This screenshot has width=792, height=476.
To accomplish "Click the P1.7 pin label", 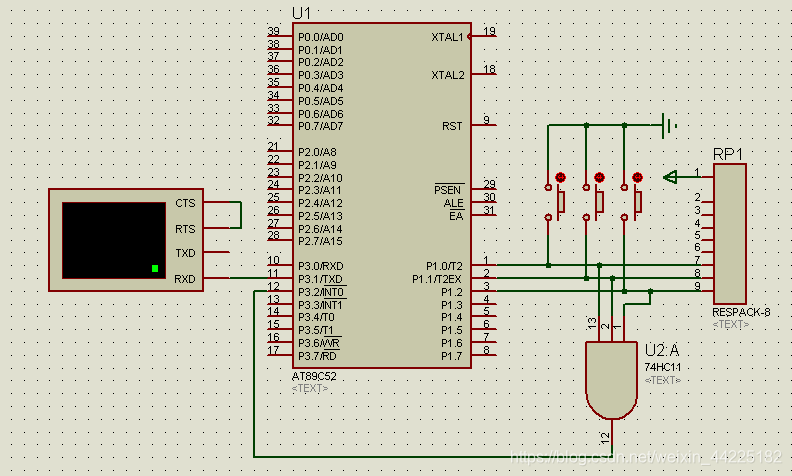I will pos(452,356).
